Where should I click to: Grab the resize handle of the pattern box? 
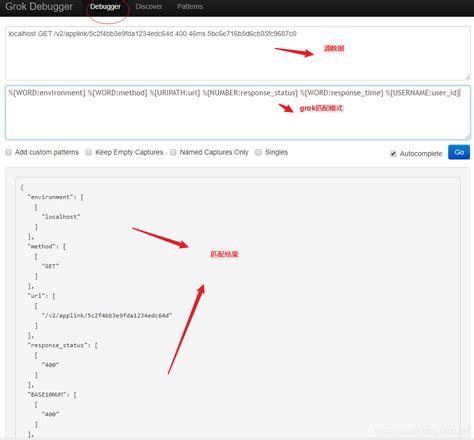pos(467,137)
